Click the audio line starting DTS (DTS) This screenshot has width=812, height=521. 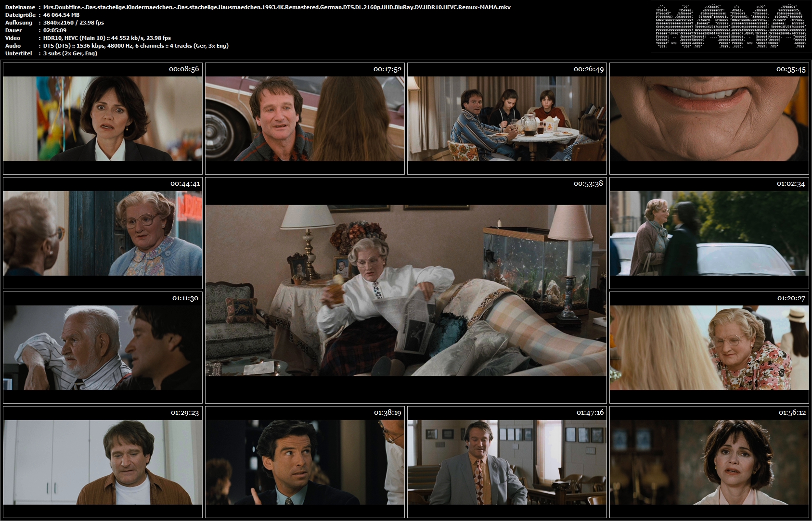136,46
